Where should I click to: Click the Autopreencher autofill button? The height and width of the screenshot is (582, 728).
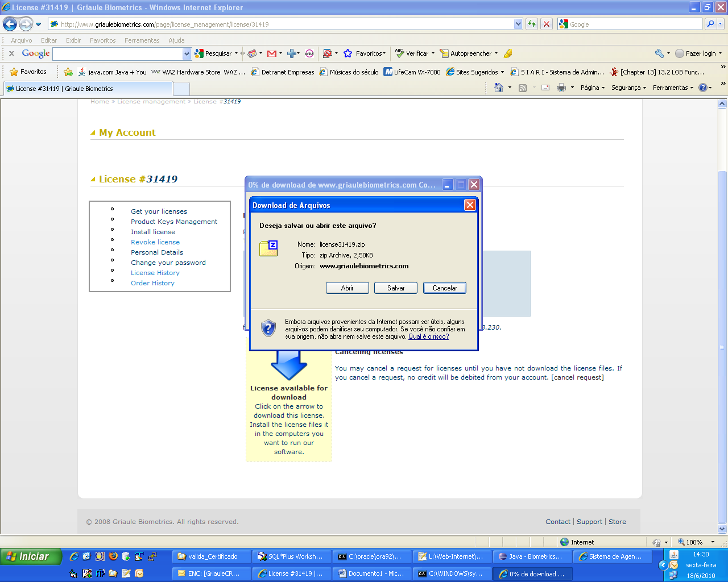pos(466,53)
